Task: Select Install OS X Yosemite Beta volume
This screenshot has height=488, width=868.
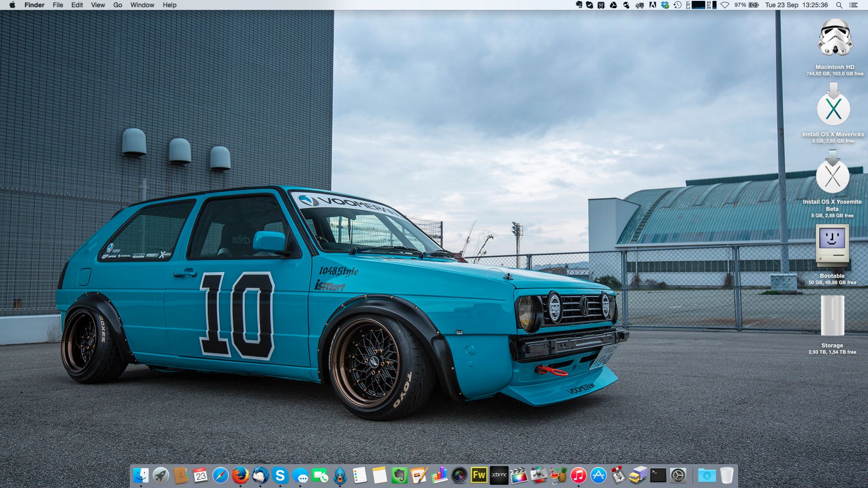Action: click(x=833, y=172)
